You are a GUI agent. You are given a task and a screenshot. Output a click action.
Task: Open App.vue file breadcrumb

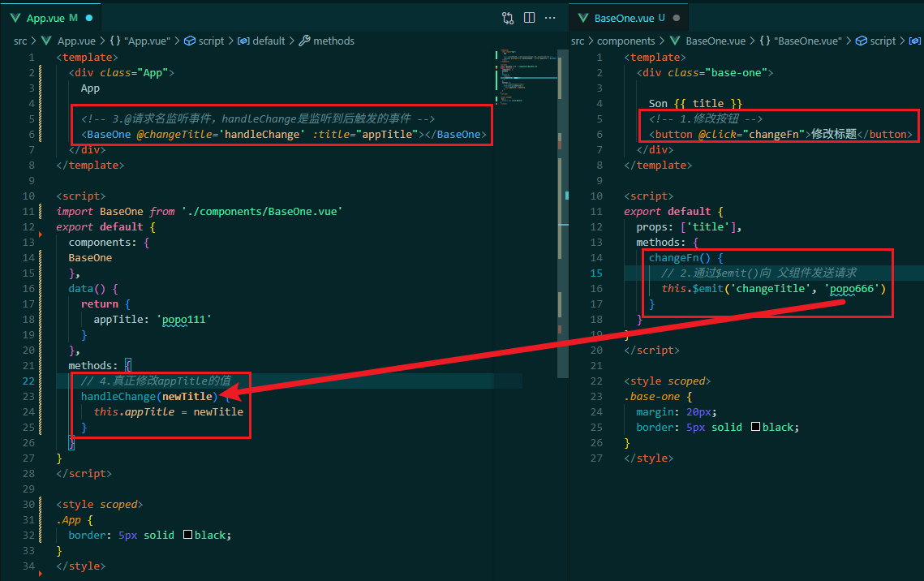click(x=68, y=41)
